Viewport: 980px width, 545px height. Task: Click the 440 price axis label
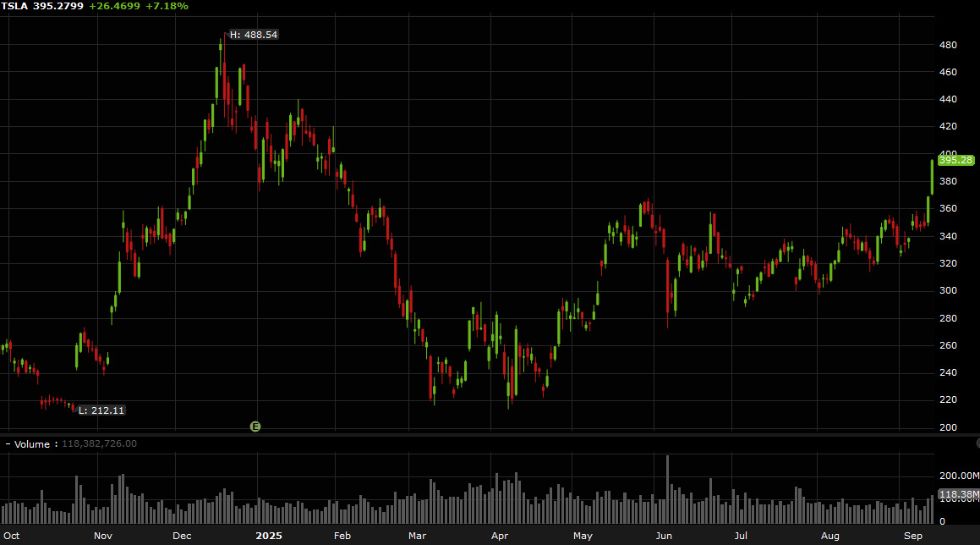coord(948,99)
